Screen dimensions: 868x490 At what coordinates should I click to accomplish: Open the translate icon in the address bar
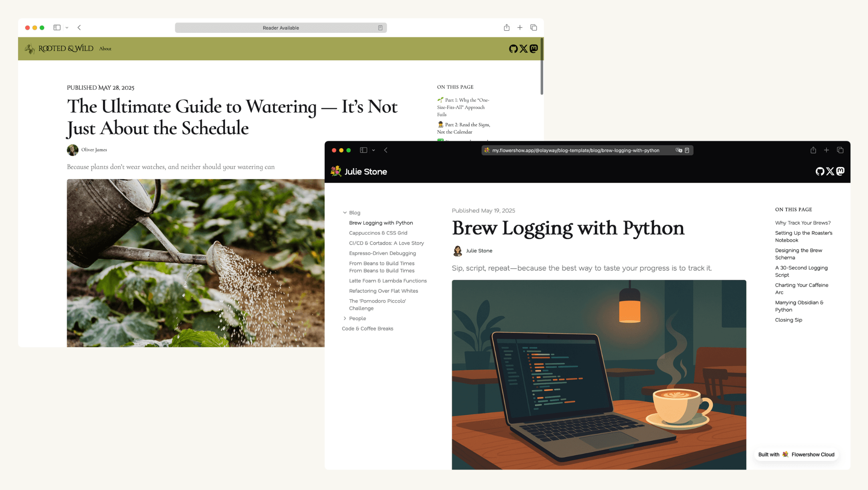tap(679, 150)
